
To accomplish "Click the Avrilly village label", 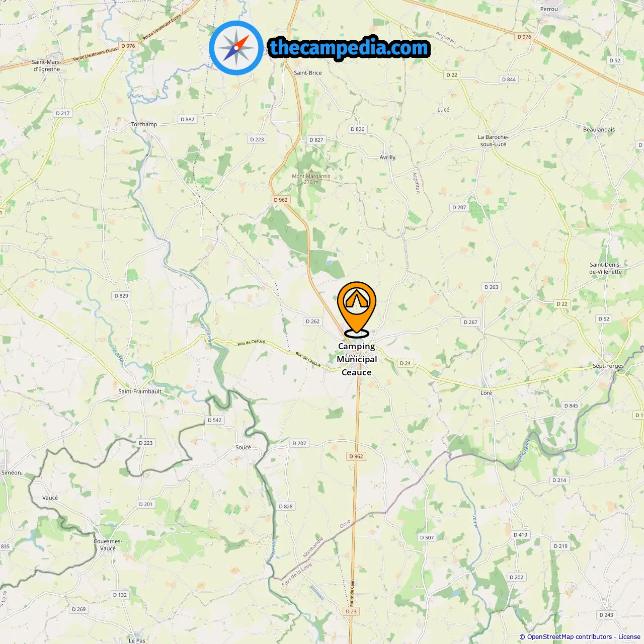I will click(387, 157).
